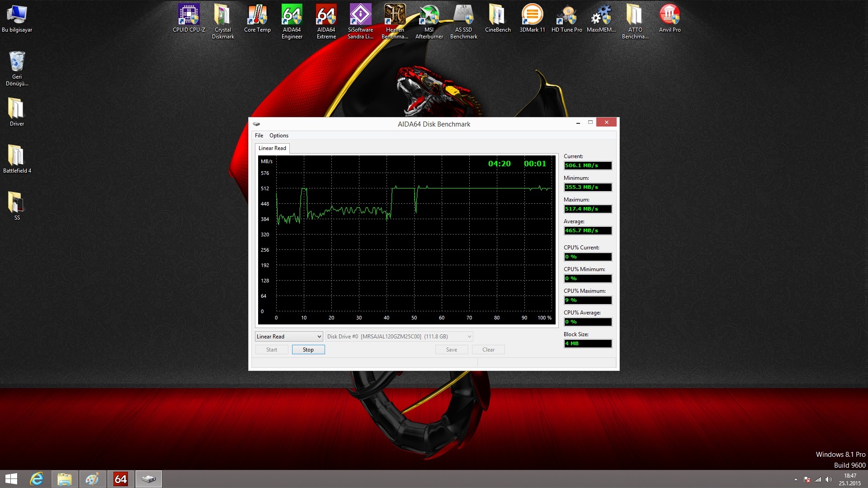The height and width of the screenshot is (488, 868).
Task: Stop the running benchmark
Action: click(x=308, y=350)
